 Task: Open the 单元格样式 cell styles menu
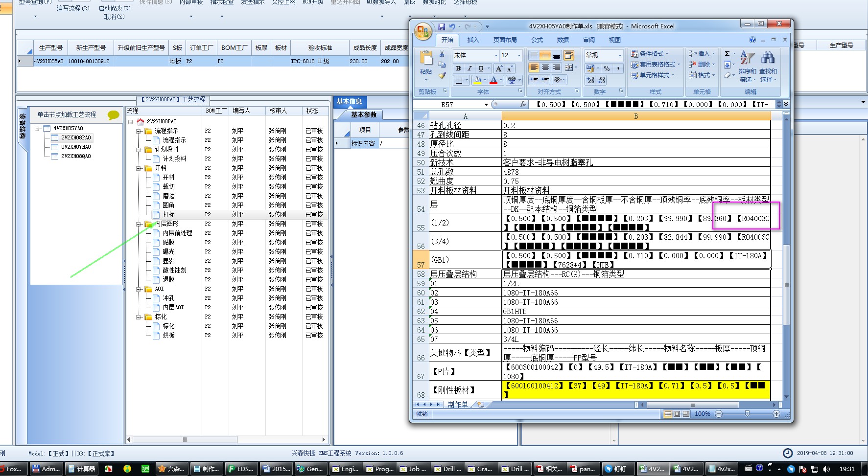point(653,75)
